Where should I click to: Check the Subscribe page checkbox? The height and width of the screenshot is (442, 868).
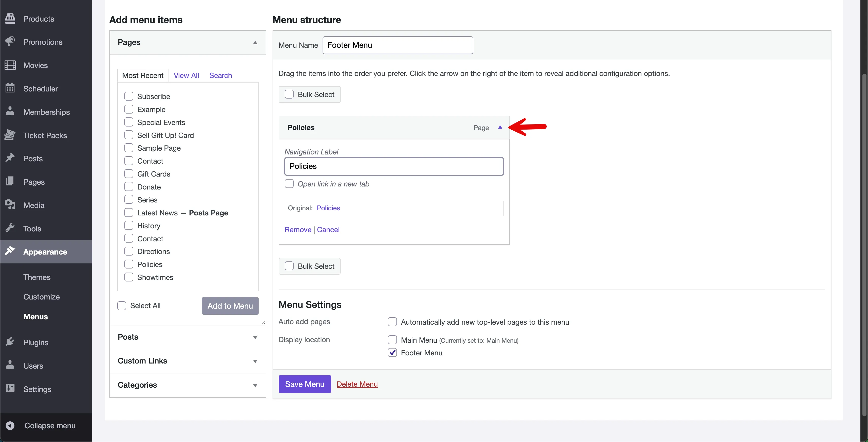point(129,97)
